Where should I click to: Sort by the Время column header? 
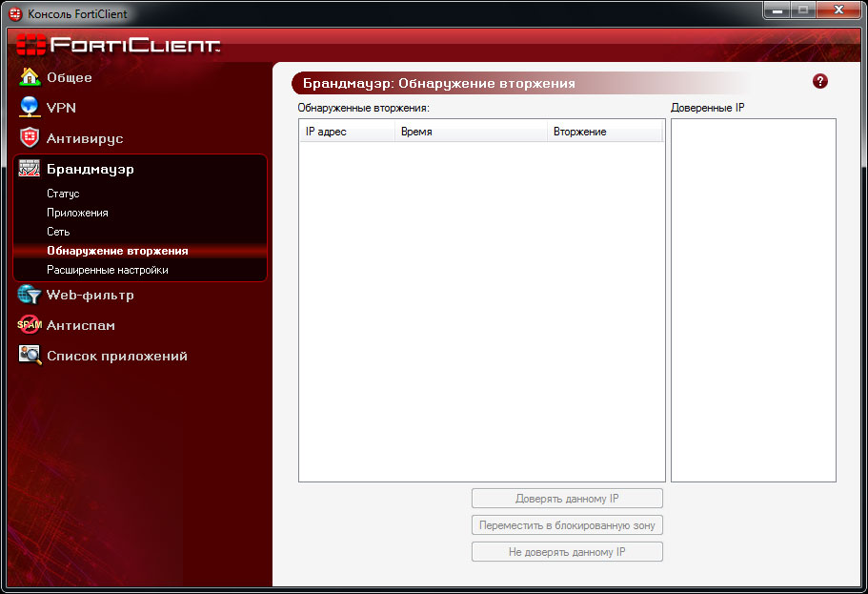pos(471,132)
